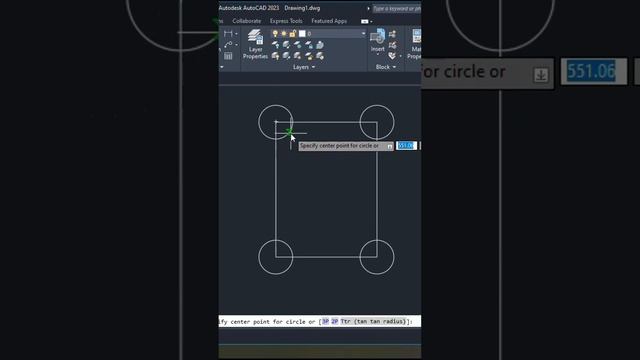Choose 3P option in command line

click(325, 322)
